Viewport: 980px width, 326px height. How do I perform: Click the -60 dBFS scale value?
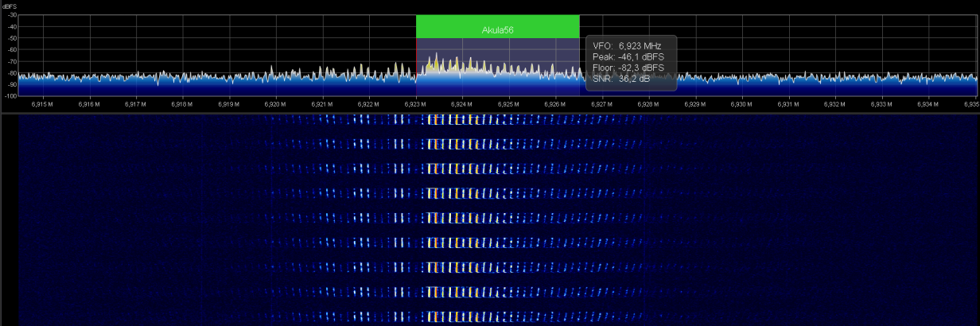pyautogui.click(x=11, y=49)
